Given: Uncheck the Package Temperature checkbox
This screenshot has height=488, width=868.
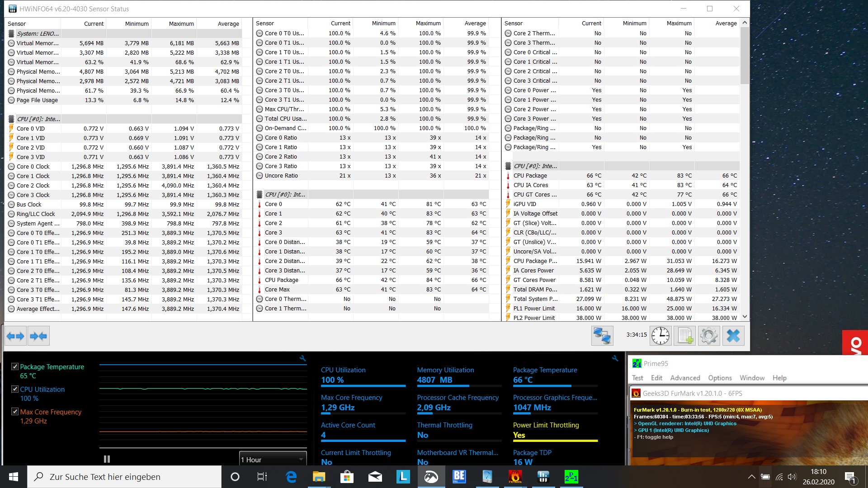Looking at the screenshot, I should pyautogui.click(x=15, y=366).
